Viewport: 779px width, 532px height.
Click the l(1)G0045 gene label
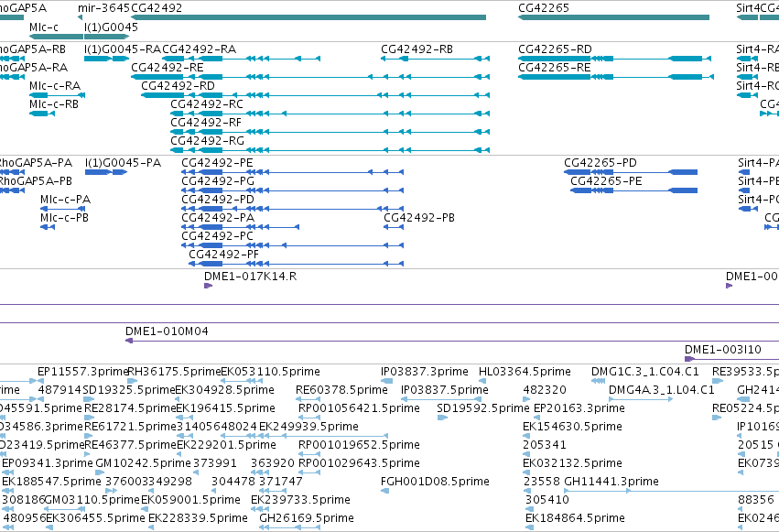[112, 27]
